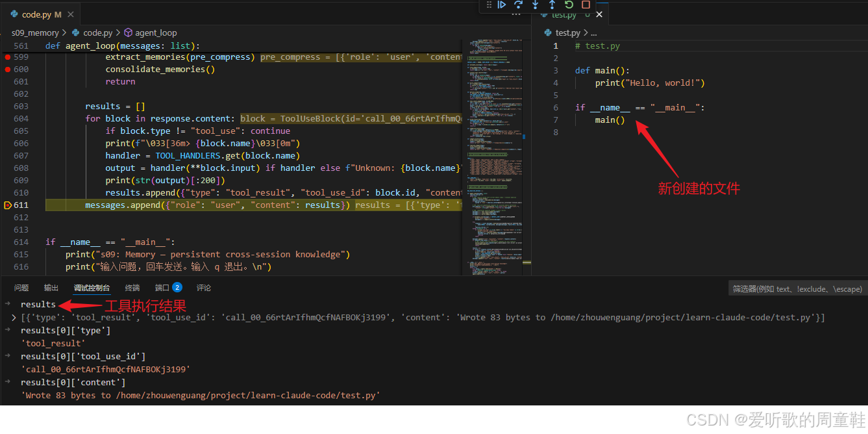Click 'consolidate_memories()' on line 600

point(160,70)
